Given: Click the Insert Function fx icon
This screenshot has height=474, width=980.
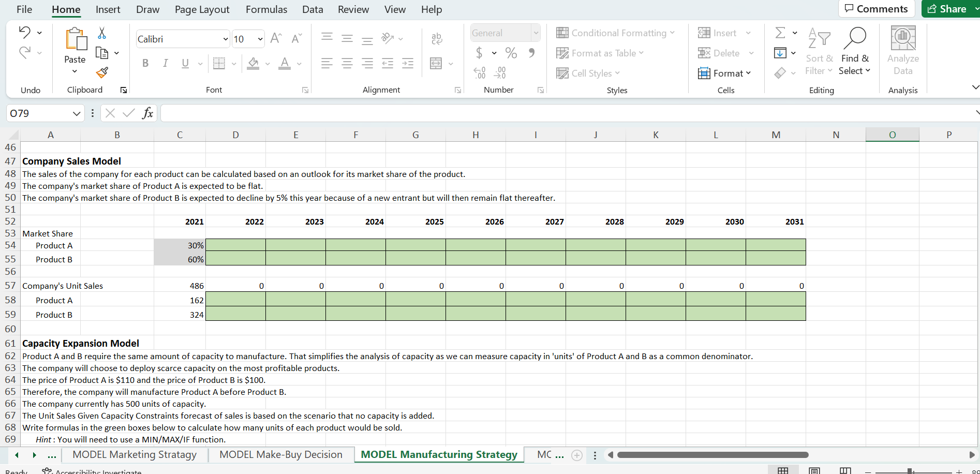Looking at the screenshot, I should (147, 113).
